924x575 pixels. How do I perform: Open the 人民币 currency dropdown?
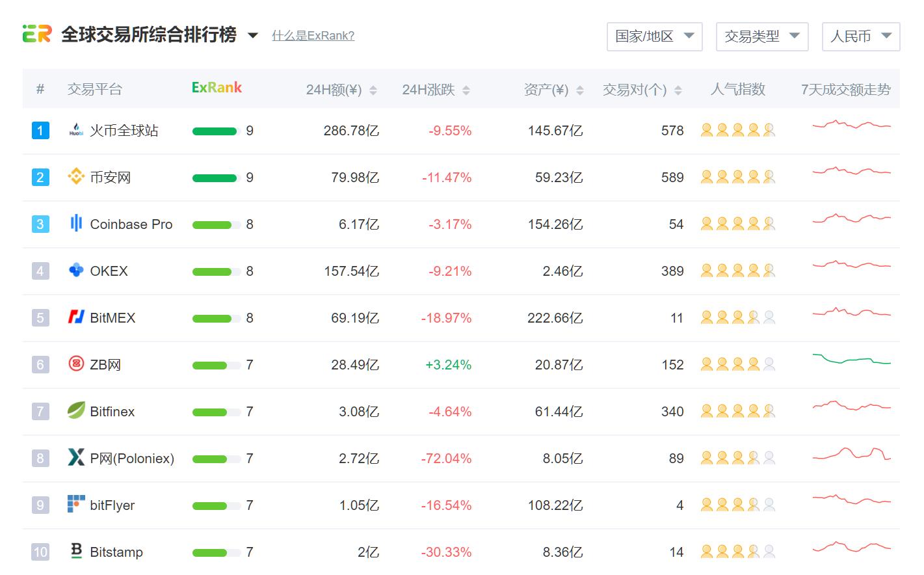pyautogui.click(x=861, y=36)
